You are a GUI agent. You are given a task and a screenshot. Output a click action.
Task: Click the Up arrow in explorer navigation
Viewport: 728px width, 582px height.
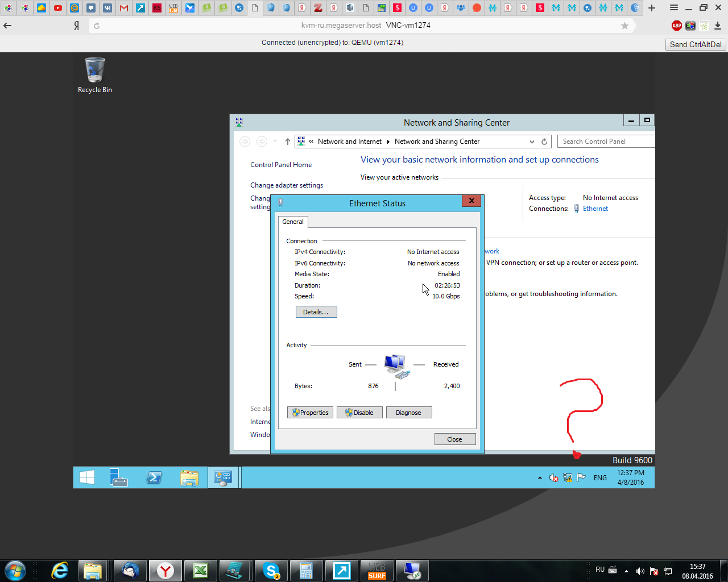click(x=288, y=142)
